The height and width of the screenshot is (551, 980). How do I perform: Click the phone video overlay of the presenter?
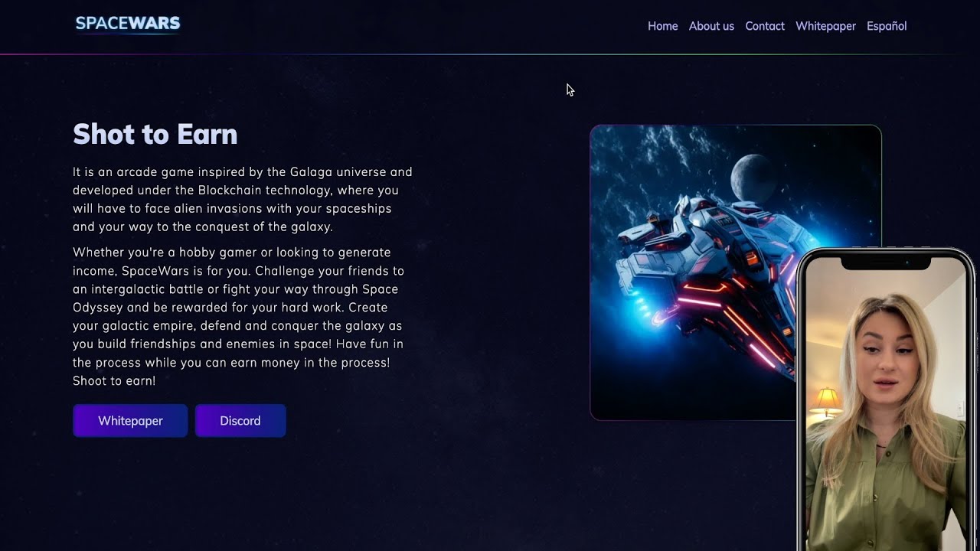click(887, 399)
